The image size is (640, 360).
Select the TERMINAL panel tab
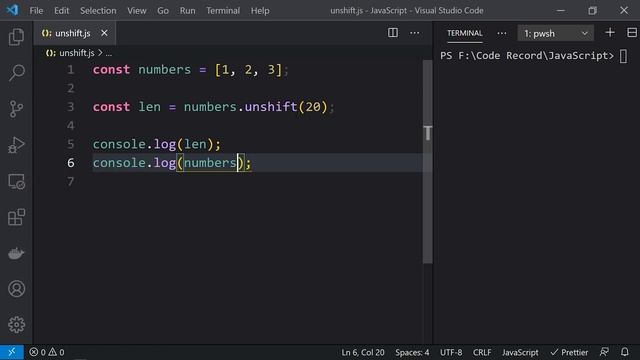(x=464, y=33)
